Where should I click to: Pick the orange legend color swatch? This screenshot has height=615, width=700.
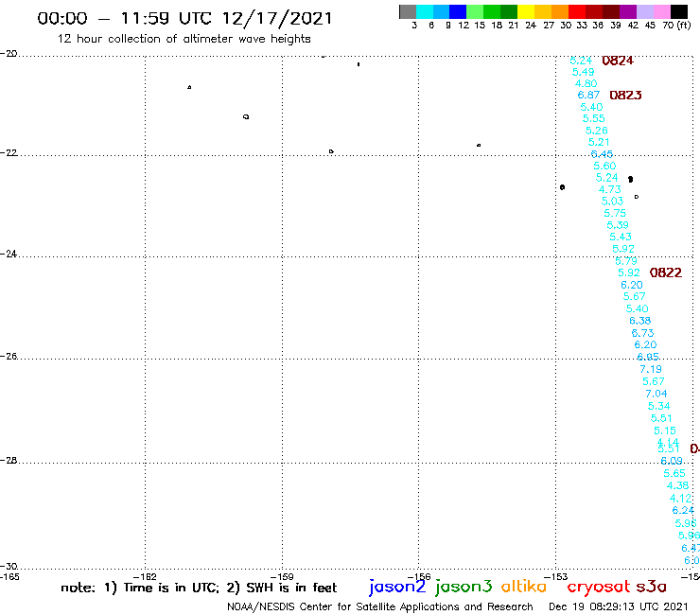point(560,11)
